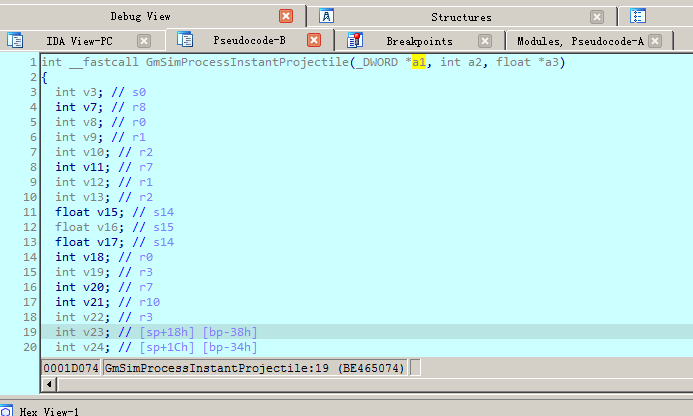Select variable v23 on highlighted line
693x416 pixels.
click(93, 332)
